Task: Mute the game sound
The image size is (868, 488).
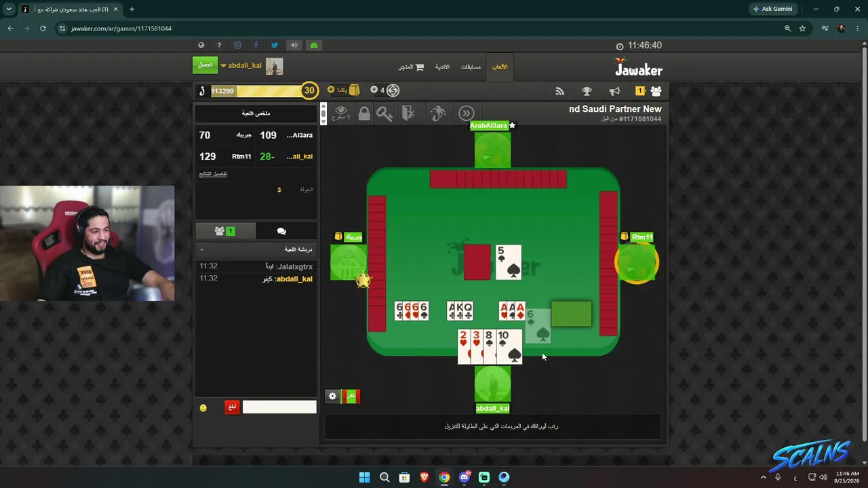Action: click(294, 45)
